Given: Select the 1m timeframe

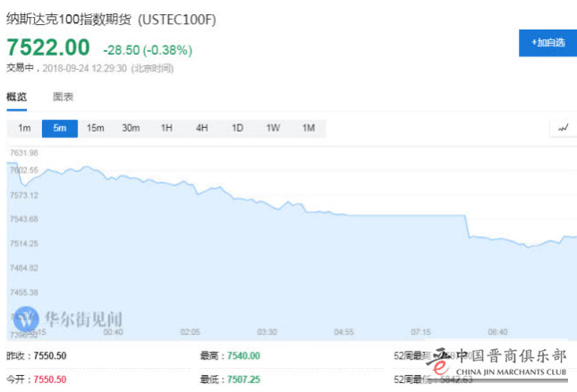Looking at the screenshot, I should click(x=24, y=128).
